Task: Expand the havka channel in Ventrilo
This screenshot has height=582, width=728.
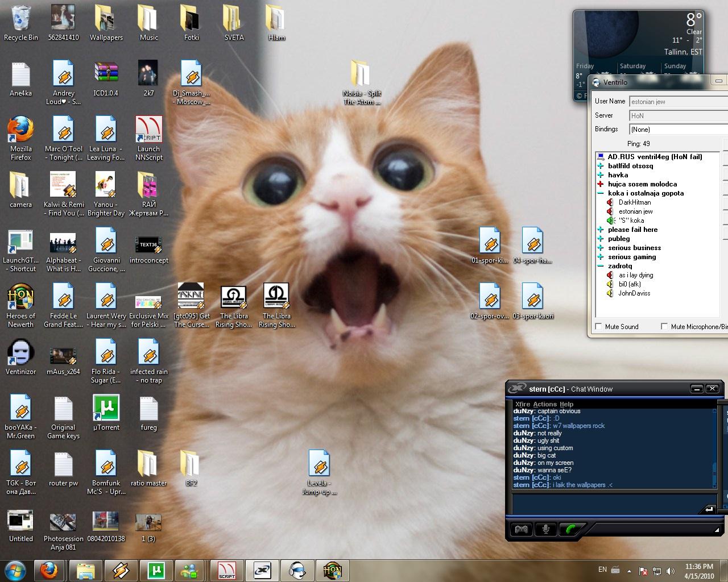Action: pos(600,175)
